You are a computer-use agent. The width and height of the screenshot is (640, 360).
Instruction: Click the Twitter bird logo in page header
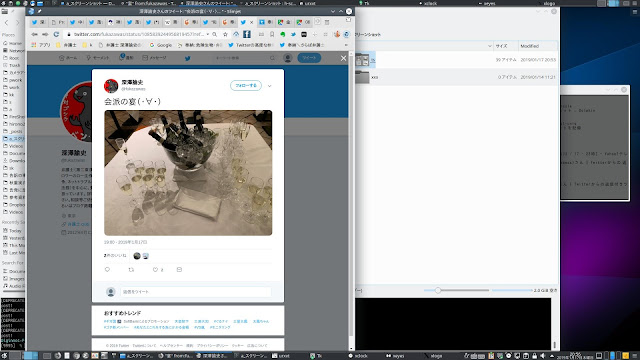(187, 58)
